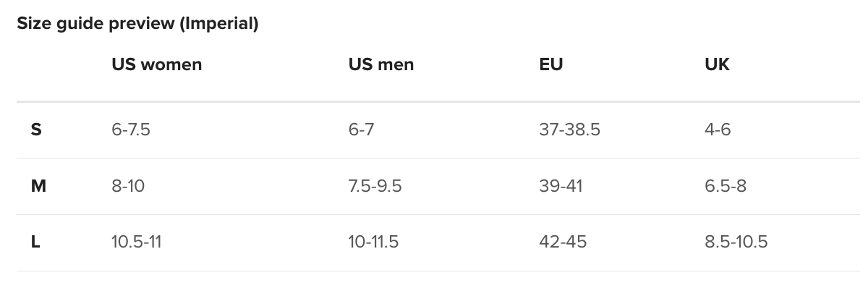Click the US men 10-11.5 cell

pos(373,242)
